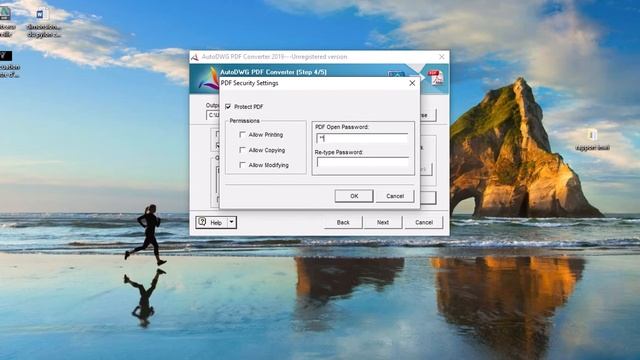Select the Word document desktop icon
This screenshot has height=360, width=640.
[x=41, y=15]
